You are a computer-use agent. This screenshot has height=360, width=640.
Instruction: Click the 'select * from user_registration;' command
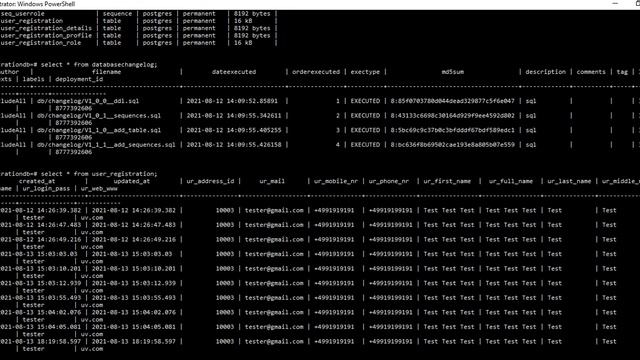(99, 174)
